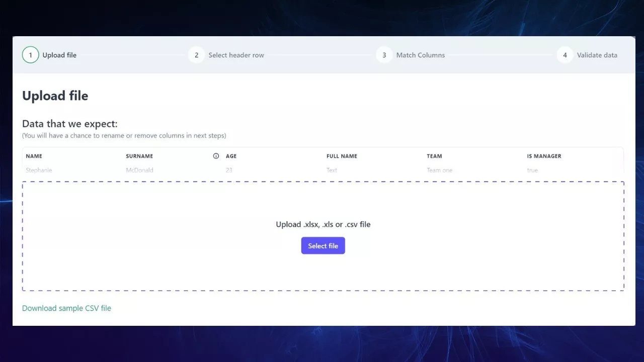Viewport: 644px width, 362px height.
Task: Click the step 2 number circle
Action: pyautogui.click(x=196, y=55)
